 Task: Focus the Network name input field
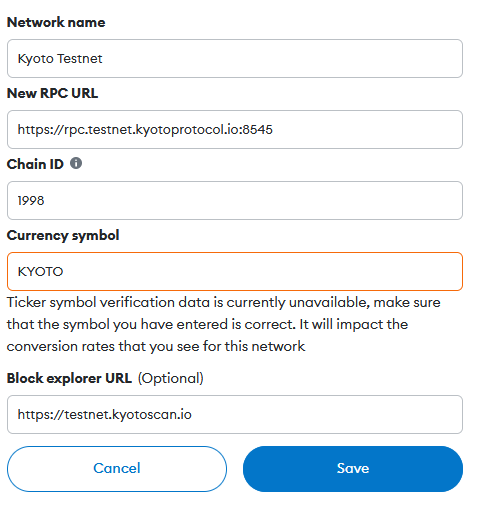coord(235,59)
